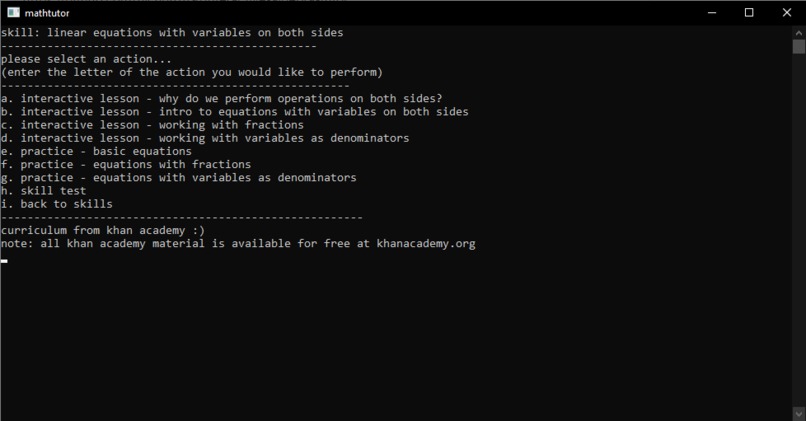Screen dimensions: 806x421
Task: Click the 'h. skill test' line
Action: 44,191
